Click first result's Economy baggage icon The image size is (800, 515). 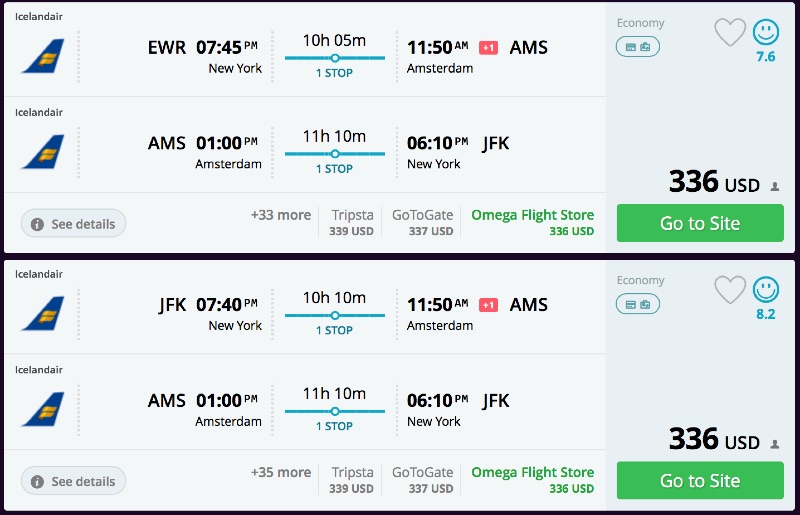(x=638, y=46)
